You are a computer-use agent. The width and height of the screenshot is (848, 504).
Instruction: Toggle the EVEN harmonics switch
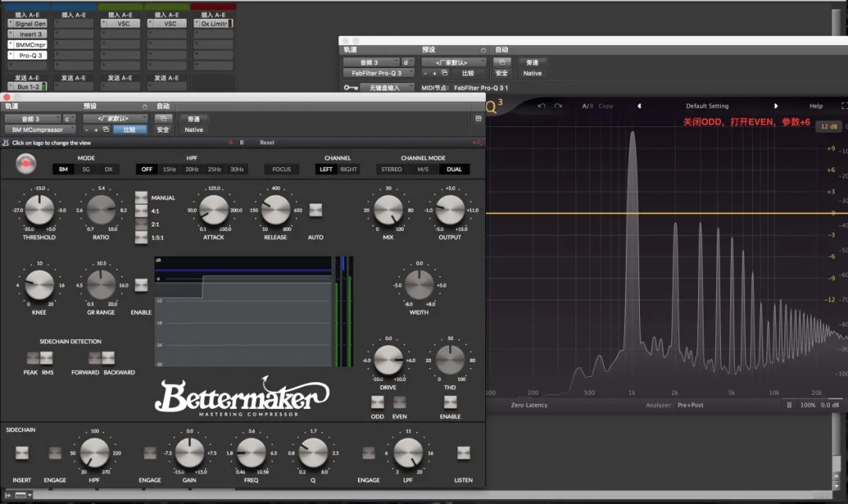tap(400, 402)
